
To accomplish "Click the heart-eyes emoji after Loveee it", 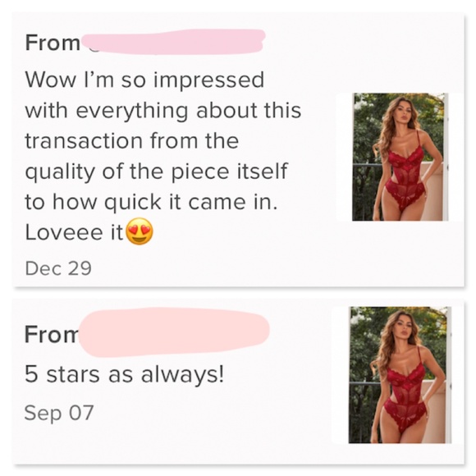I will point(140,231).
